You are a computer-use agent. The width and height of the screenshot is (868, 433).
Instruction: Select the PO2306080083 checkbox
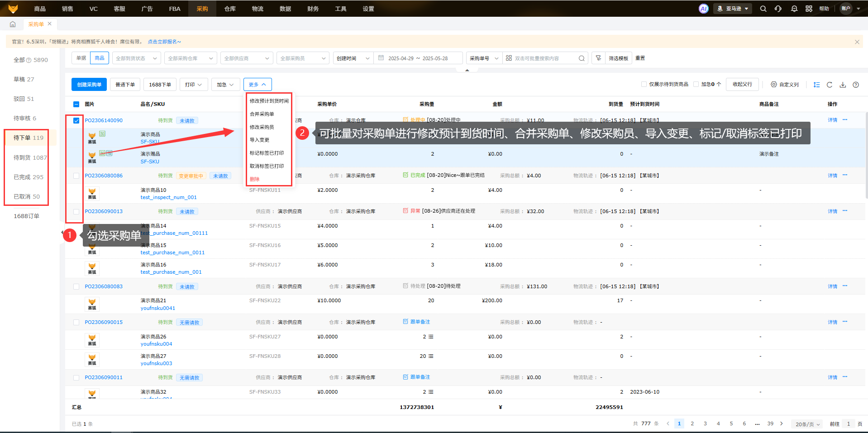point(76,287)
